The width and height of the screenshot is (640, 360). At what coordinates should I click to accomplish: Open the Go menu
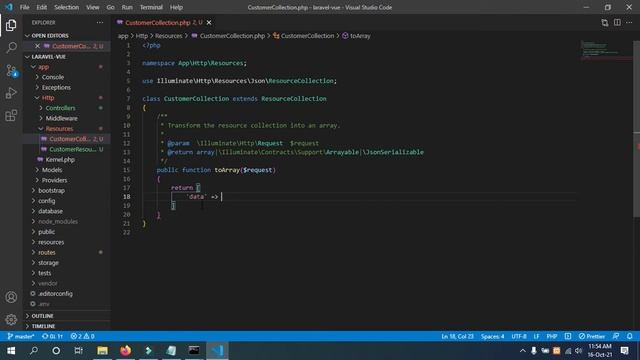click(110, 7)
